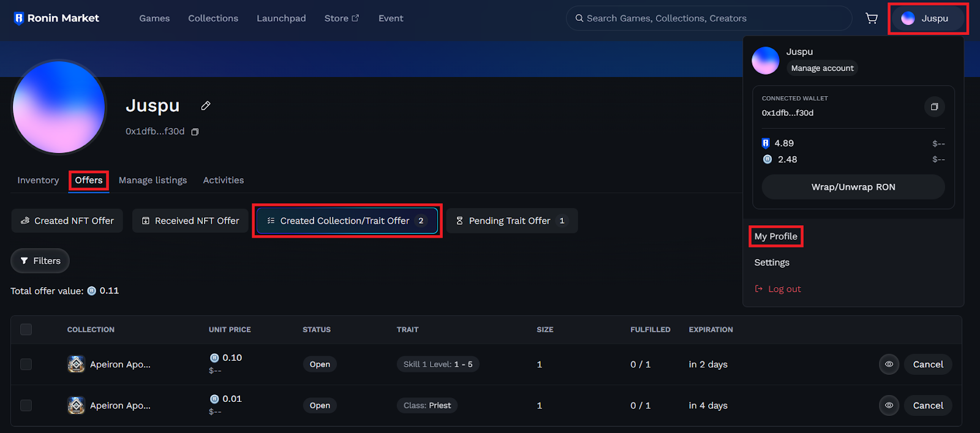Click the large Juspu profile avatar
The width and height of the screenshot is (980, 433).
point(59,107)
